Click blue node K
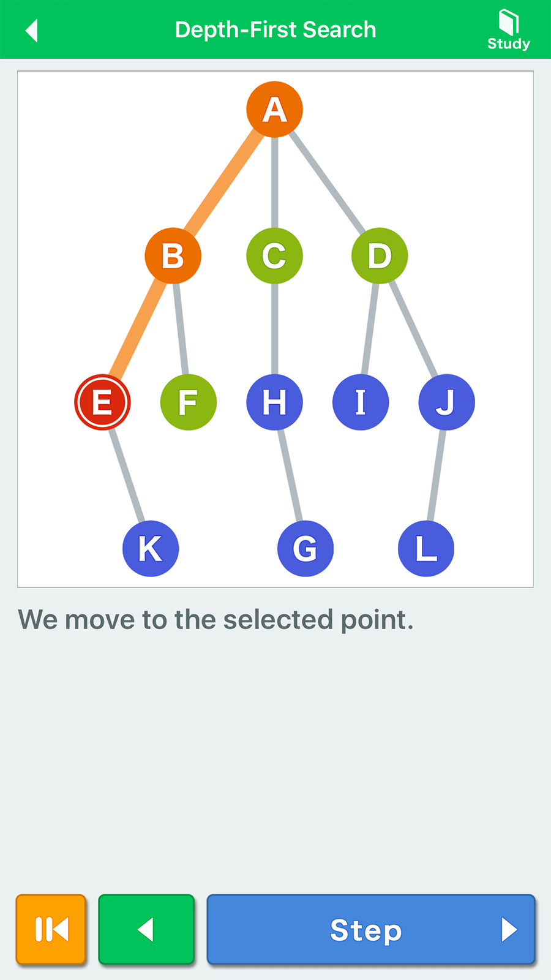The width and height of the screenshot is (551, 980). 151,549
